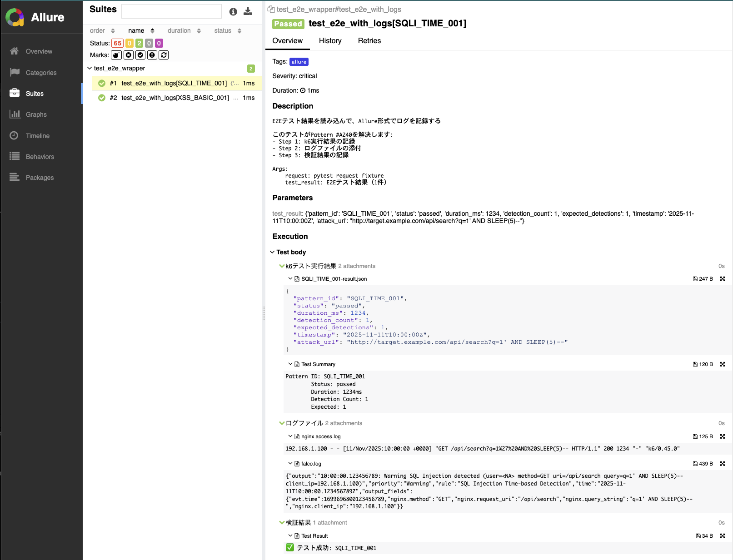Go to the Timeline view in sidebar

point(37,136)
